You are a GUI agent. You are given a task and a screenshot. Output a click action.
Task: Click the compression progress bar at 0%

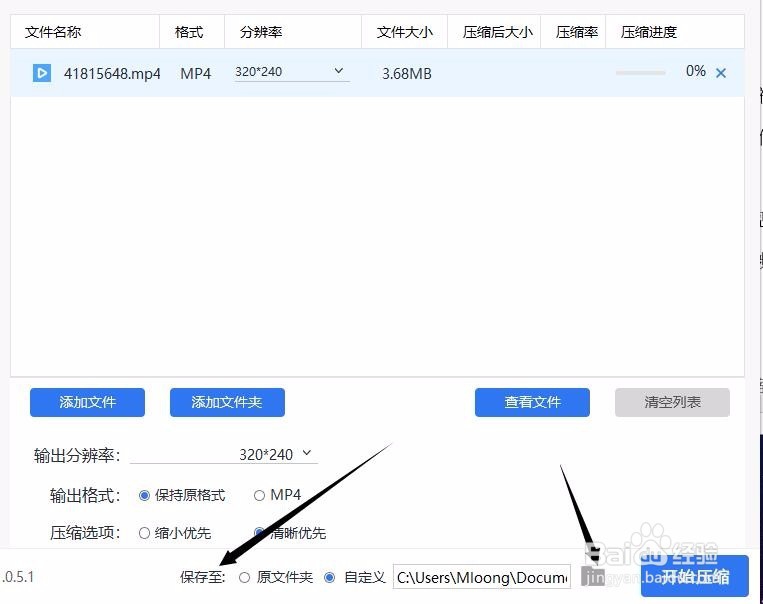[x=640, y=73]
